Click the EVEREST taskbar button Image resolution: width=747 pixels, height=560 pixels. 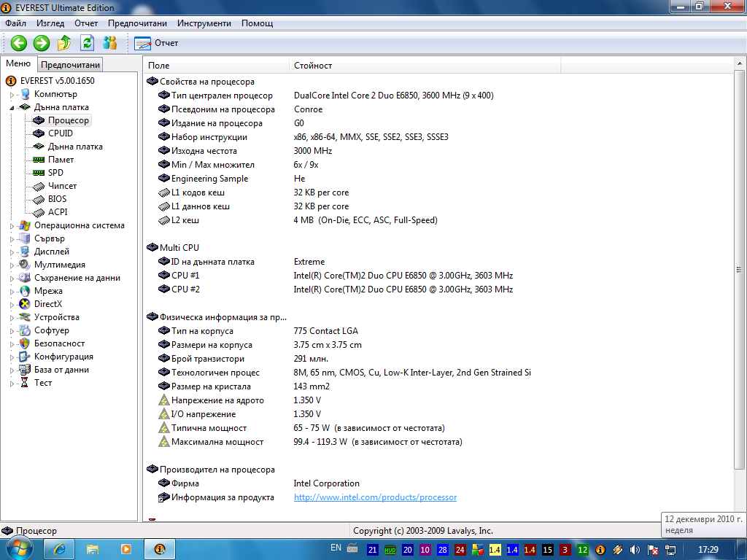pyautogui.click(x=160, y=550)
